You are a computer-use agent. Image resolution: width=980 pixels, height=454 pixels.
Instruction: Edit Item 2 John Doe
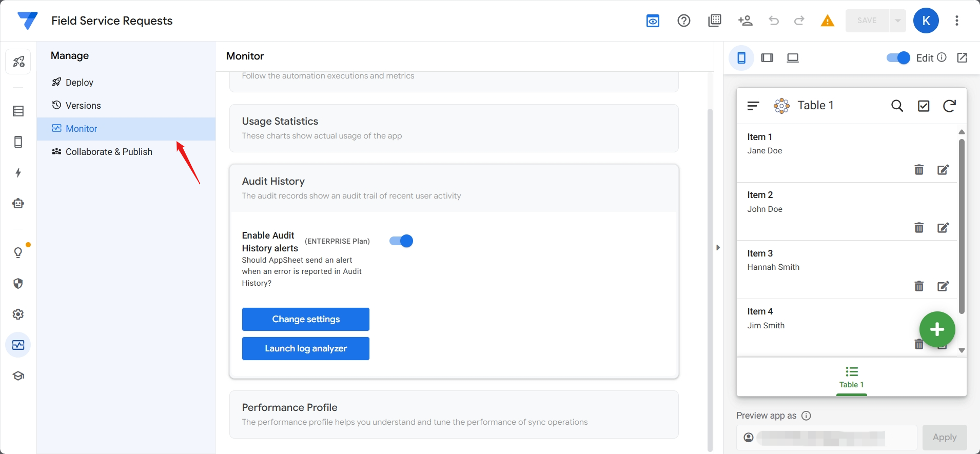[x=943, y=228]
